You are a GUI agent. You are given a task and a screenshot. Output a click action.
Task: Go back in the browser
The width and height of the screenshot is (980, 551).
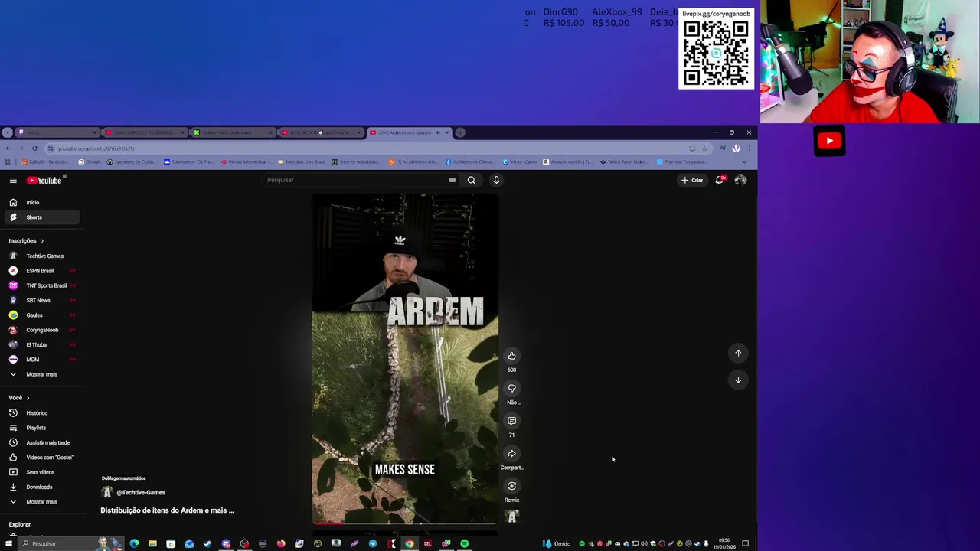click(8, 148)
